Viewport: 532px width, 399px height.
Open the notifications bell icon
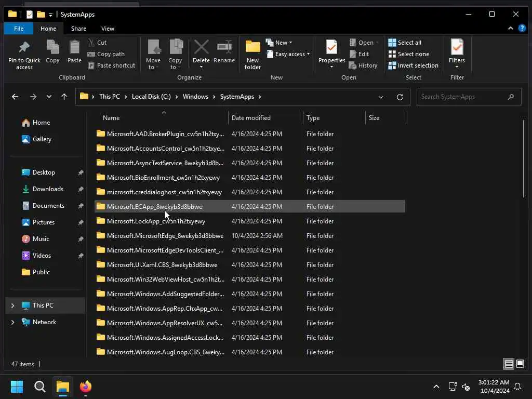pyautogui.click(x=517, y=387)
